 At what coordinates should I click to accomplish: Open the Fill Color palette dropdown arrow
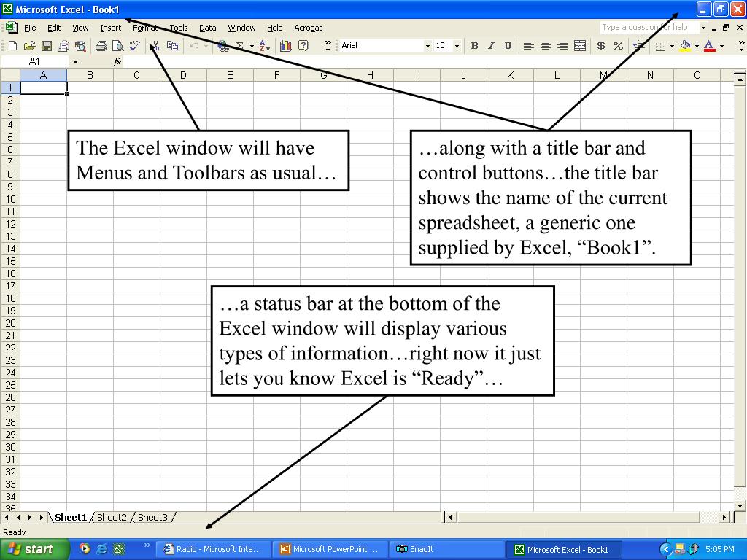pyautogui.click(x=697, y=46)
